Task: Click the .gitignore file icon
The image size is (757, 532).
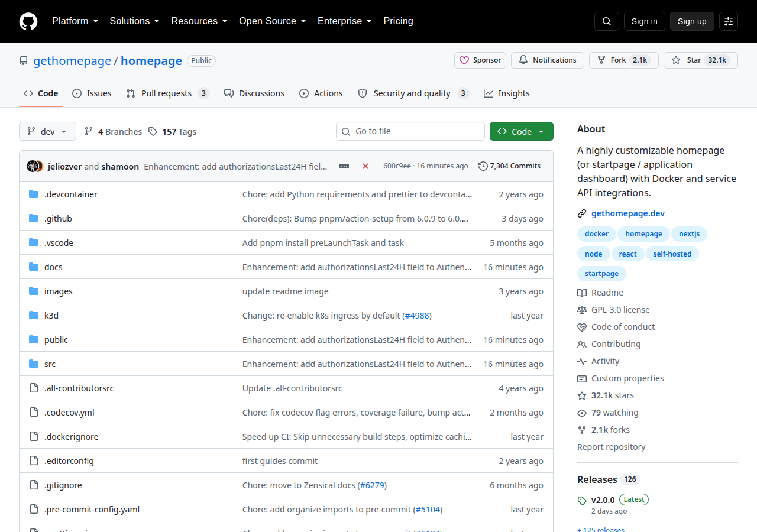Action: click(34, 485)
